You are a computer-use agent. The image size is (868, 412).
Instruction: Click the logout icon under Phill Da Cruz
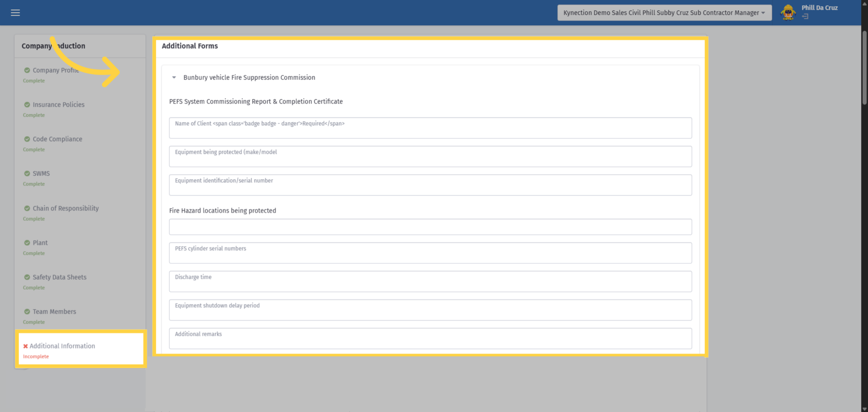(805, 17)
